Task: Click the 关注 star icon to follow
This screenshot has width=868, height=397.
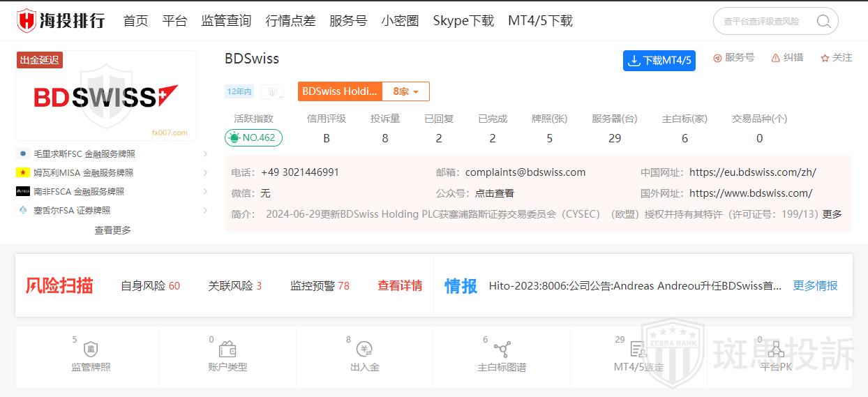Action: [x=825, y=58]
